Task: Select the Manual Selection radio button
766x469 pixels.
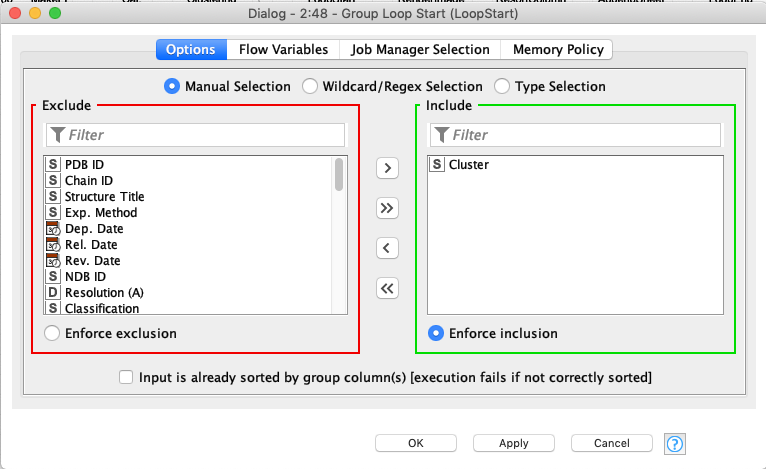Action: point(171,87)
